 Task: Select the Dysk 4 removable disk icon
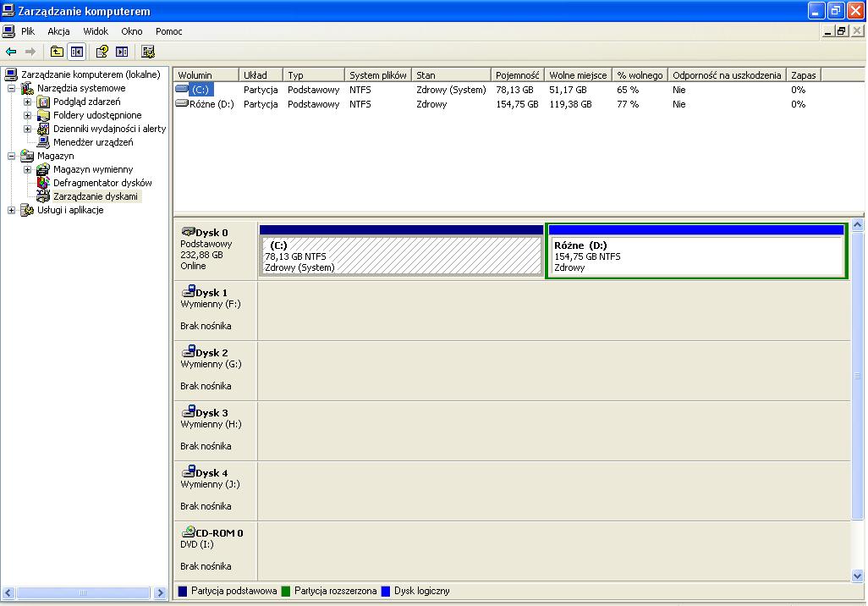pyautogui.click(x=188, y=471)
